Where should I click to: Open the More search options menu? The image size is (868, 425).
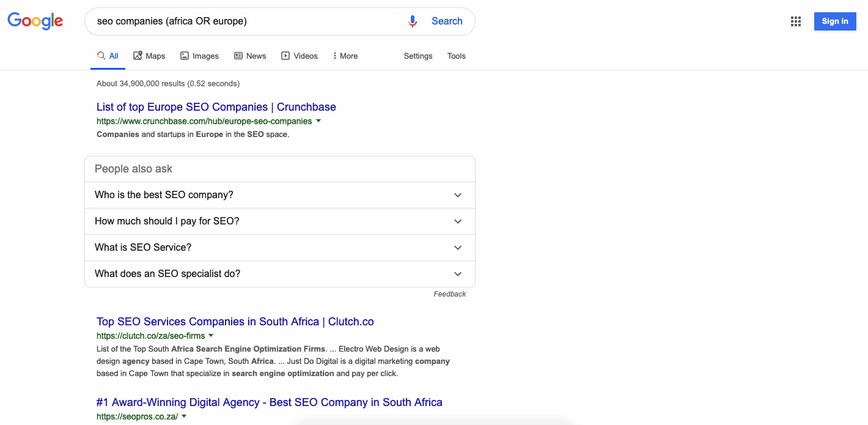[345, 56]
